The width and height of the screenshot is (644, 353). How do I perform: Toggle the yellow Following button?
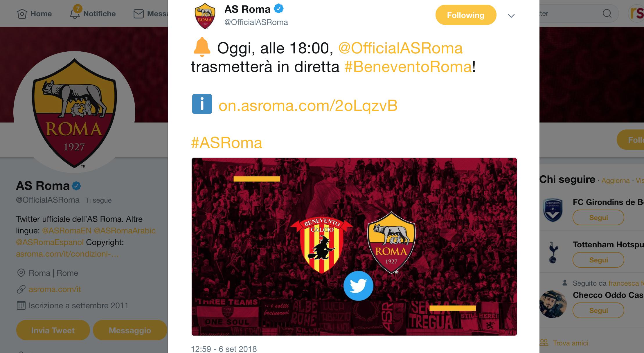pyautogui.click(x=466, y=15)
